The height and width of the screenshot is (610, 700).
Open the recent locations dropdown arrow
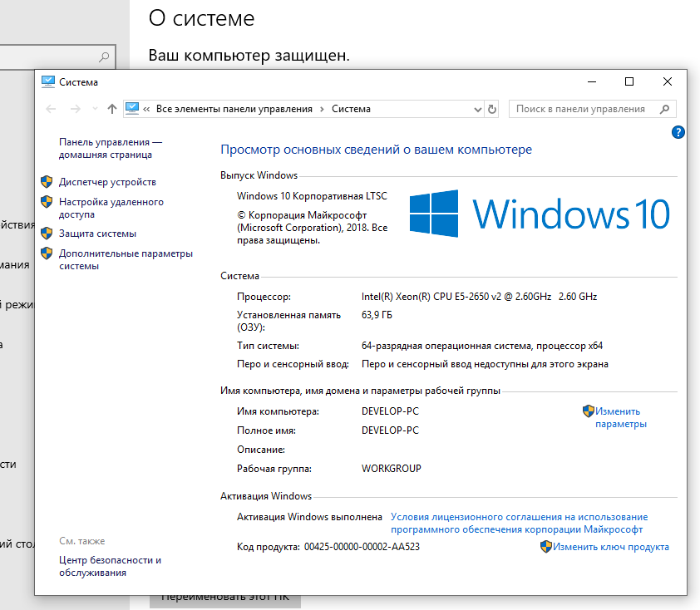[95, 109]
